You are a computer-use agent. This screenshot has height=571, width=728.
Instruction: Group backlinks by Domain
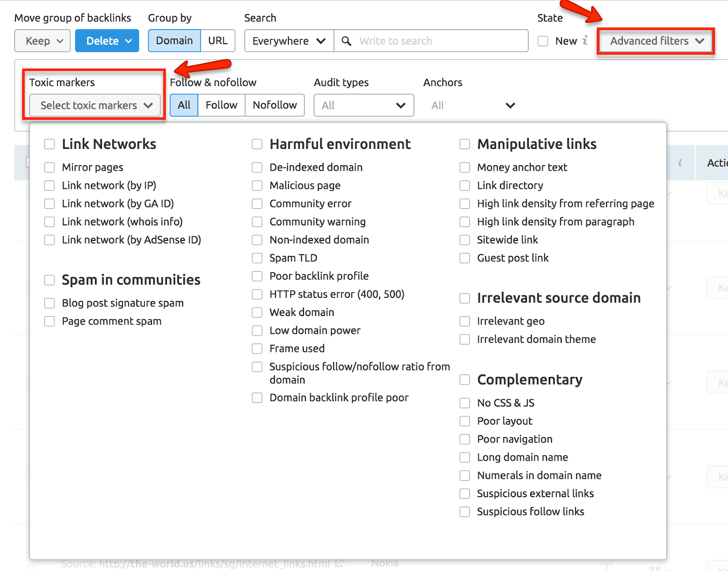(174, 41)
